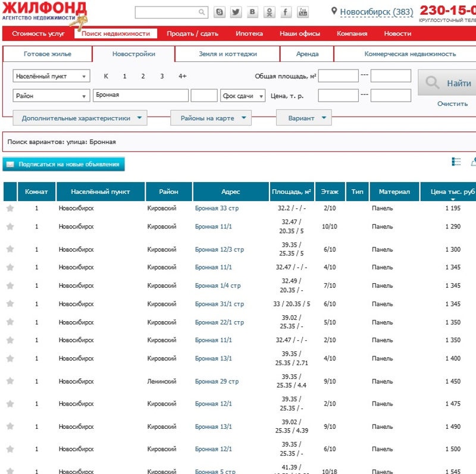This screenshot has width=476, height=474.
Task: Open the YouTube social icon
Action: click(x=303, y=12)
